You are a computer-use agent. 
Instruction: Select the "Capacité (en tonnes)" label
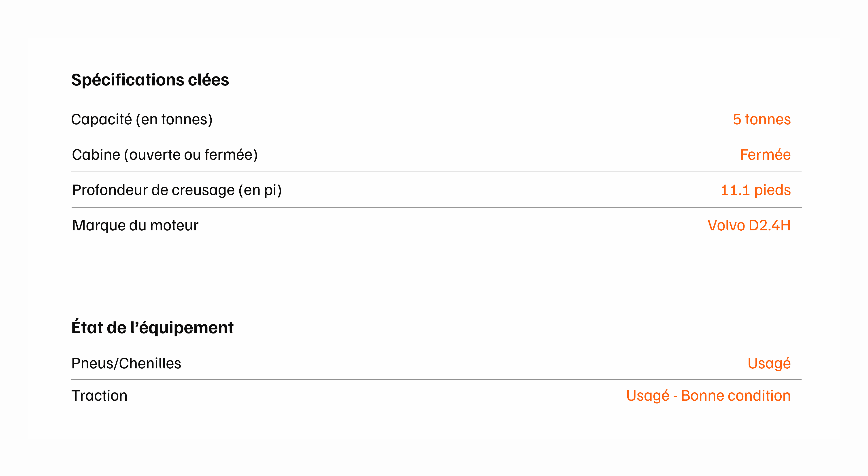click(x=142, y=119)
